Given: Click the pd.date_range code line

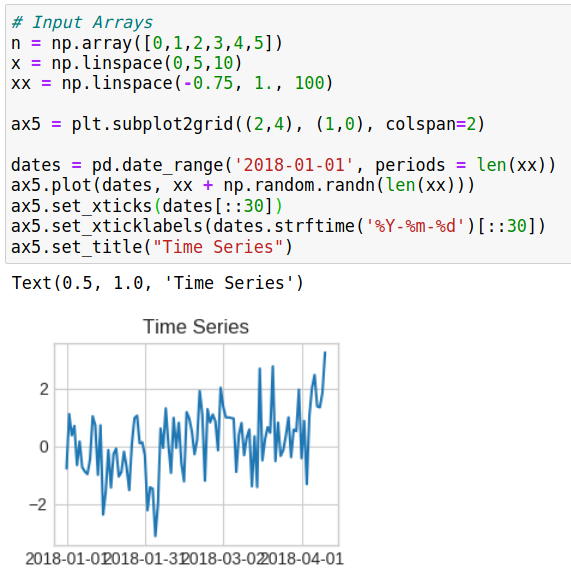Looking at the screenshot, I should pos(283,165).
